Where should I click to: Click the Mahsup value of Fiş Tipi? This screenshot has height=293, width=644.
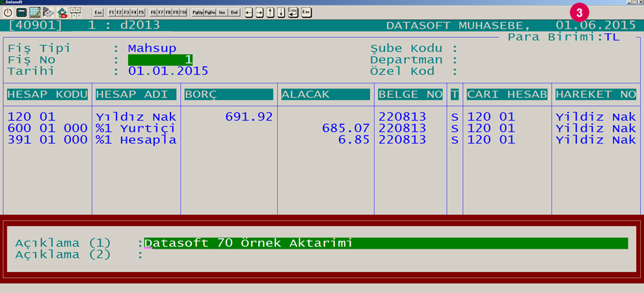[152, 48]
